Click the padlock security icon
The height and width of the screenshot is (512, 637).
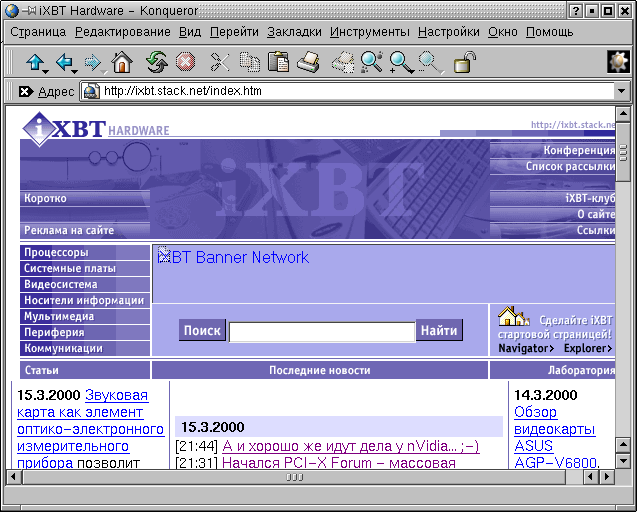pyautogui.click(x=464, y=63)
